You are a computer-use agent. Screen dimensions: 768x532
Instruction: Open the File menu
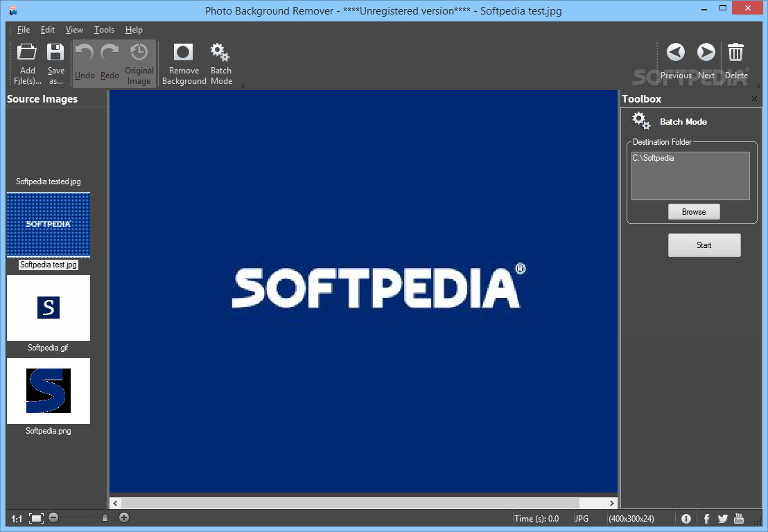tap(24, 30)
